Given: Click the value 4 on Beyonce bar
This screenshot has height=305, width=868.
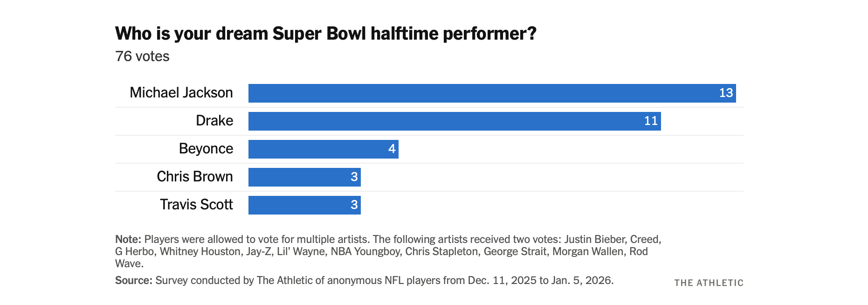Looking at the screenshot, I should (392, 149).
